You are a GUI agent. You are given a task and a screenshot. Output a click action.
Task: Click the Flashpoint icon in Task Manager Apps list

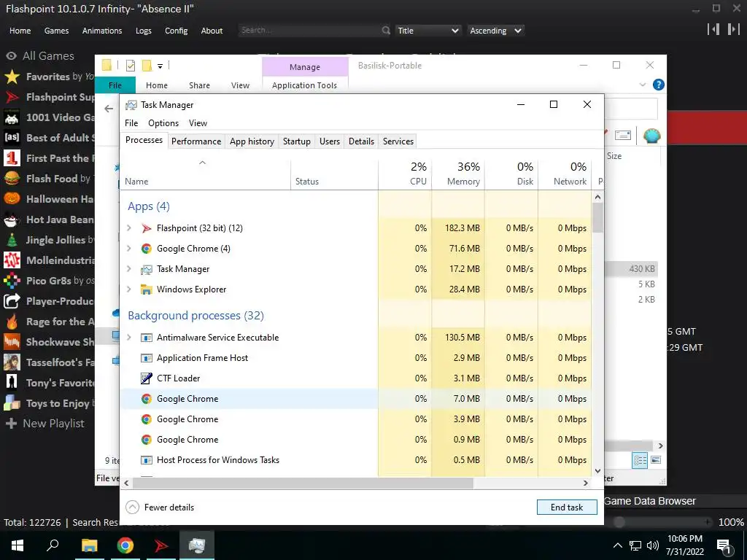[146, 228]
